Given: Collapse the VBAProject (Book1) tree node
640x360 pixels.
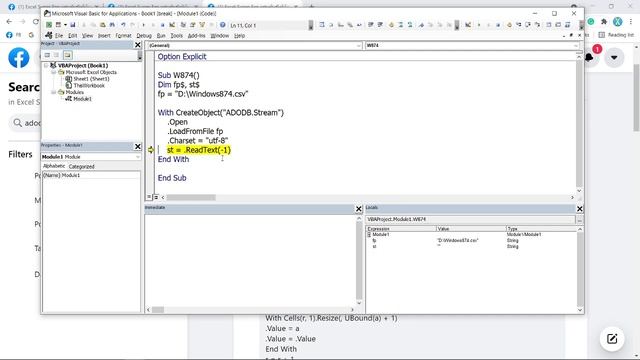Looking at the screenshot, I should (46, 65).
